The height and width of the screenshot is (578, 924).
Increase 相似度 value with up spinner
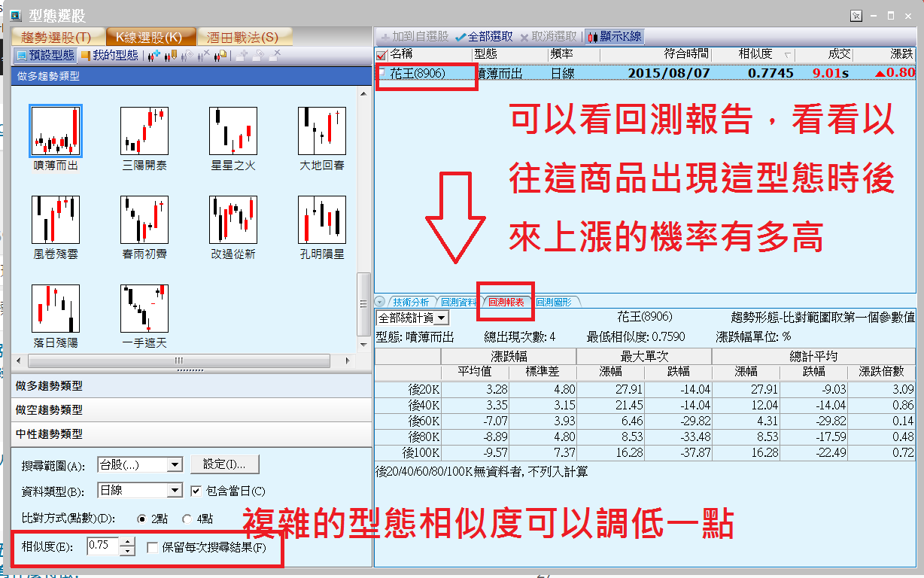[127, 541]
